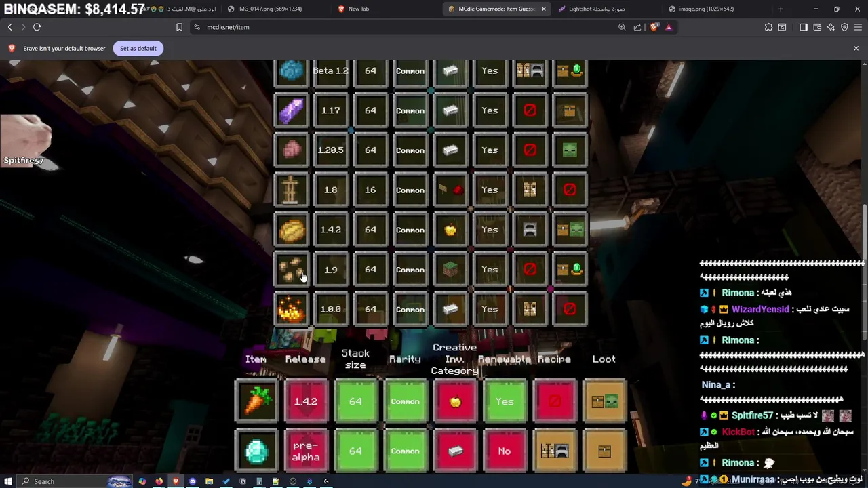Viewport: 868px width, 488px height.
Task: Open Brave main hamburger menu
Action: tap(858, 27)
